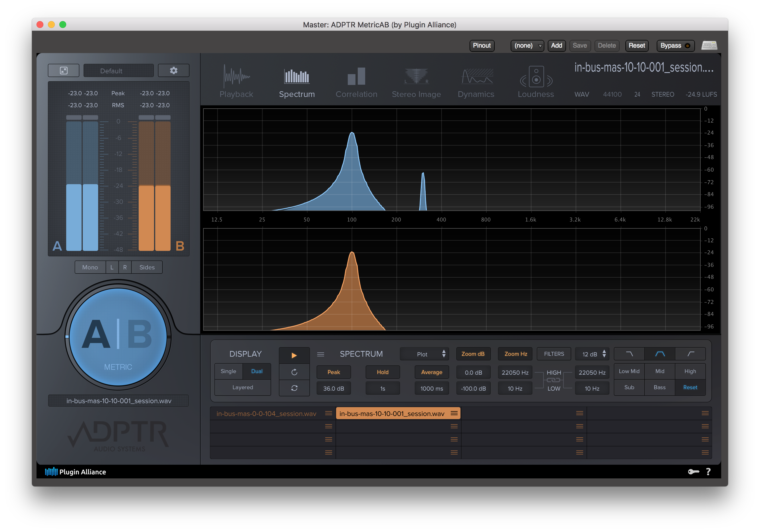The width and height of the screenshot is (760, 532).
Task: Click the Zoom Hz button
Action: click(x=516, y=354)
